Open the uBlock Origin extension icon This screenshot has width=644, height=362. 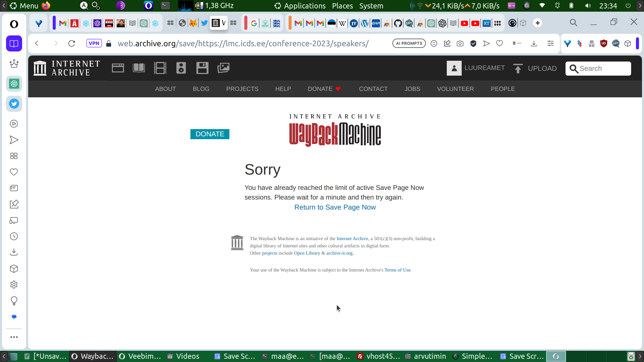pyautogui.click(x=604, y=43)
